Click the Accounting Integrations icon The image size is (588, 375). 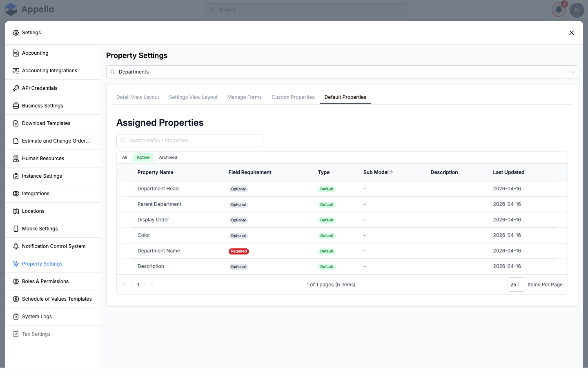pos(16,71)
